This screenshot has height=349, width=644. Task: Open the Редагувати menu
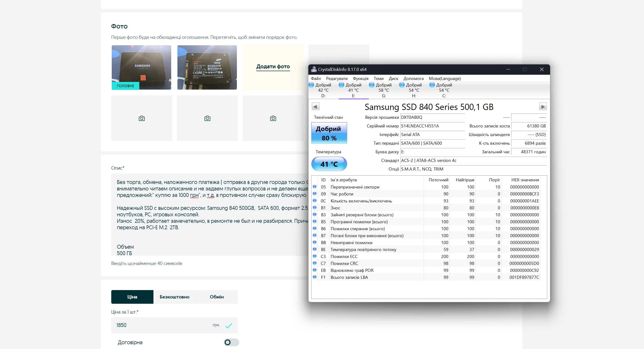pyautogui.click(x=337, y=78)
